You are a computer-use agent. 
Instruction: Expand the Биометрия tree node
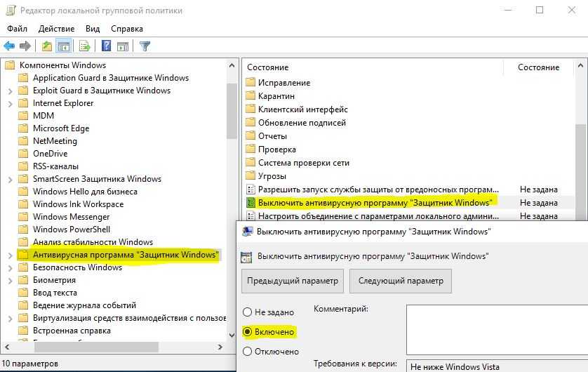coord(10,281)
